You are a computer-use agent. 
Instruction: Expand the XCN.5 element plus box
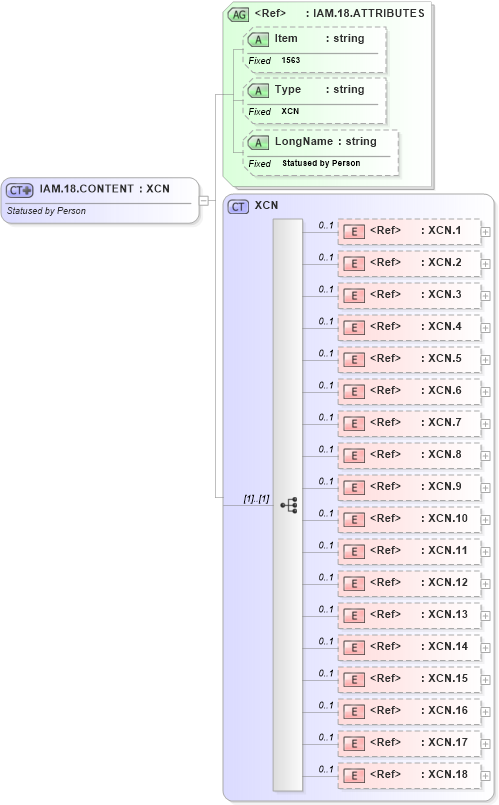[x=485, y=360]
